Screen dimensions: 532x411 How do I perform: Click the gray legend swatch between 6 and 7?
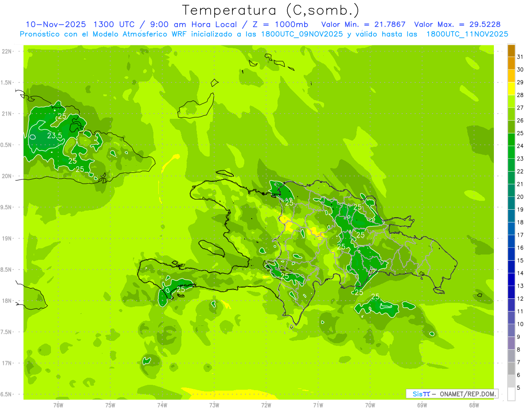point(511,368)
